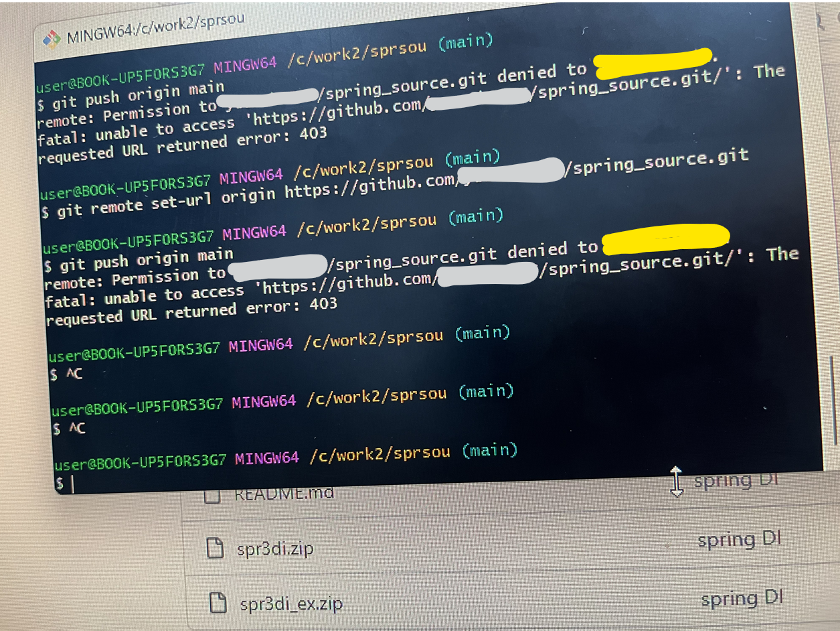The height and width of the screenshot is (631, 840).
Task: Open the spr3di.zip file link
Action: [x=275, y=549]
